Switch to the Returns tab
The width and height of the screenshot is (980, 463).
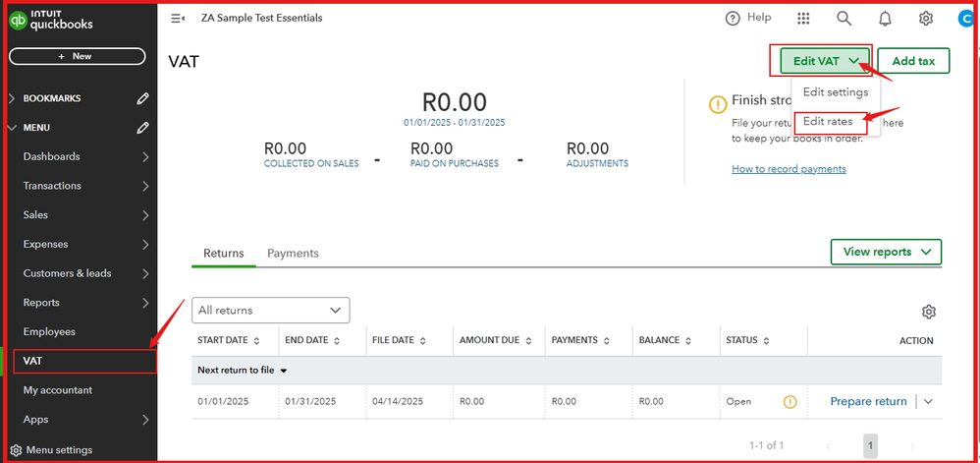coord(224,254)
